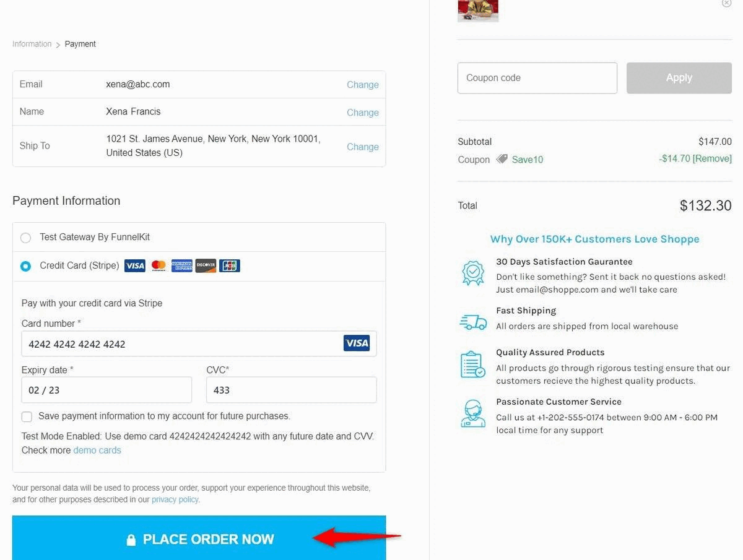The height and width of the screenshot is (560, 743).
Task: Open the privacy policy link
Action: point(175,499)
